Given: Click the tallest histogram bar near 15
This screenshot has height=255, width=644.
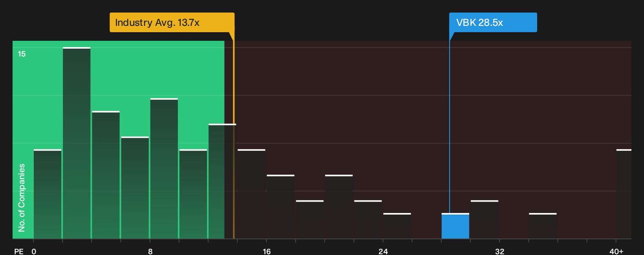Looking at the screenshot, I should 77,143.
